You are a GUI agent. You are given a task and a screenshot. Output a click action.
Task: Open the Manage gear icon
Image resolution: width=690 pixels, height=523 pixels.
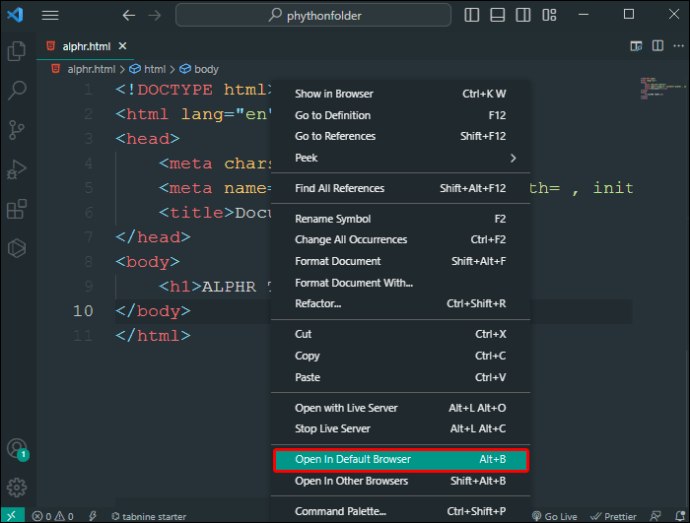coord(17,487)
